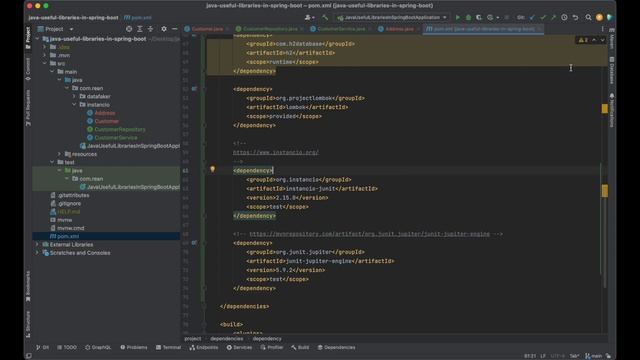Click the Git push arrow icon
640x360 pixels.
tap(553, 18)
